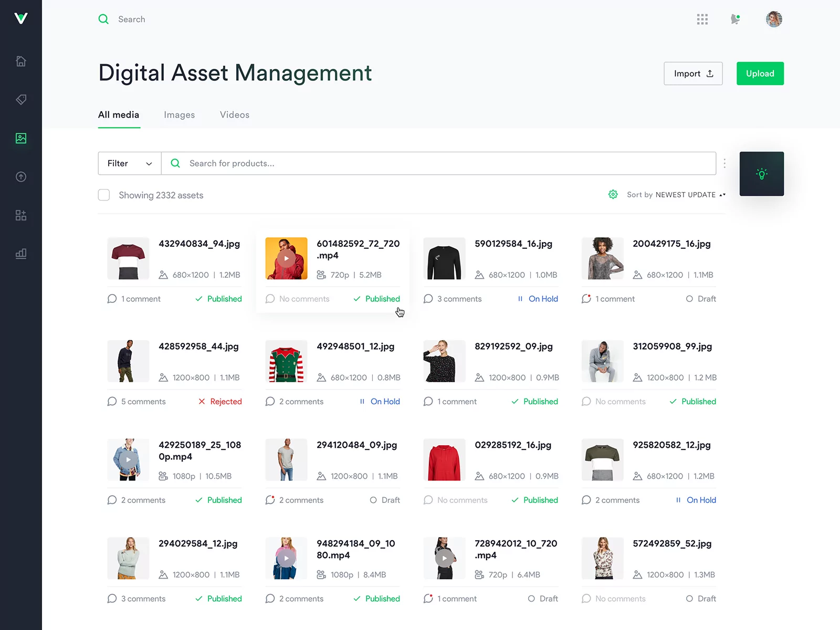Screen dimensions: 840x630
Task: Click the Digital Asset Management page heading
Action: tap(235, 73)
